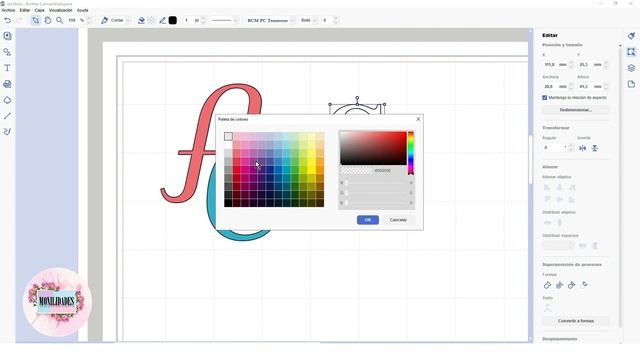Confirm color palette with OK
This screenshot has height=360, width=640.
tap(368, 220)
